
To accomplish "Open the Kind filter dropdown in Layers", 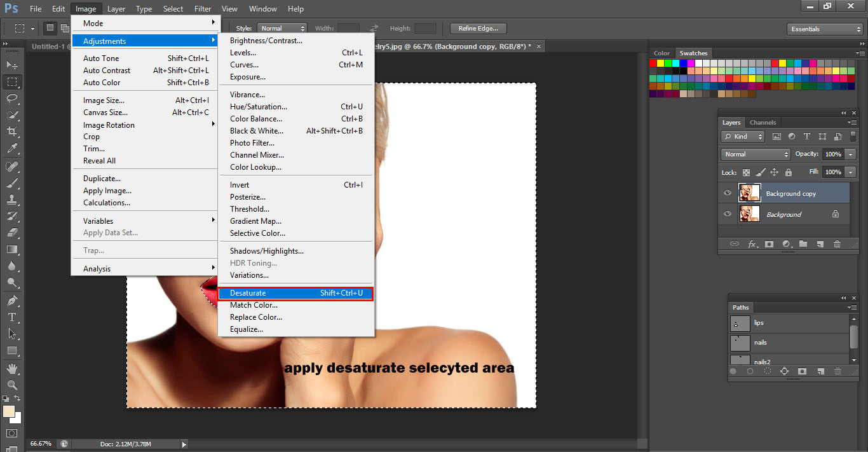I will click(743, 137).
